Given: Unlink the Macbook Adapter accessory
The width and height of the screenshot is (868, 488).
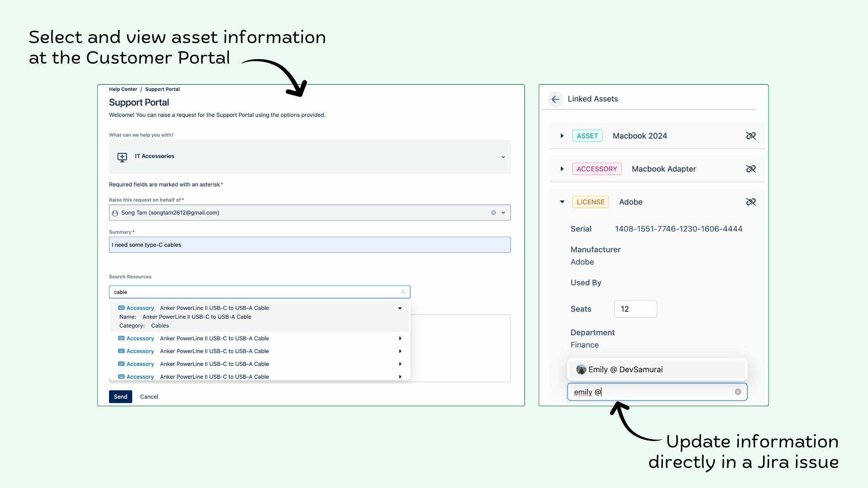Looking at the screenshot, I should point(751,169).
